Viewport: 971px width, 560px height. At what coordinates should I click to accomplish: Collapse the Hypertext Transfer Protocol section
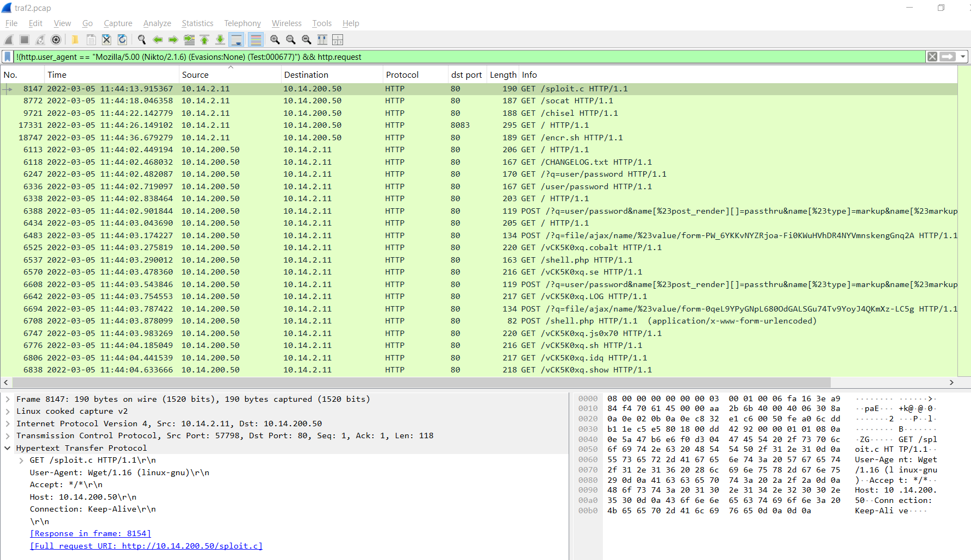8,448
